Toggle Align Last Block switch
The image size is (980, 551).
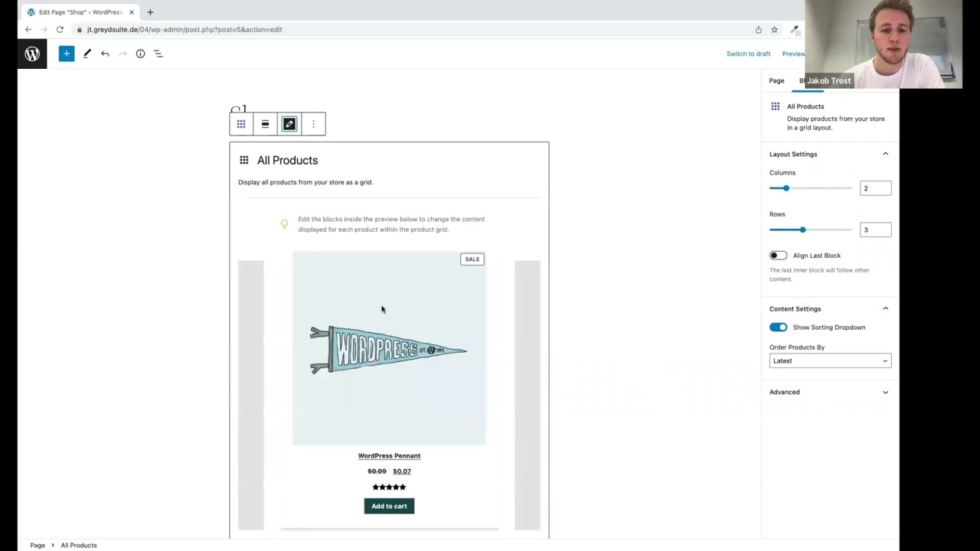tap(778, 256)
